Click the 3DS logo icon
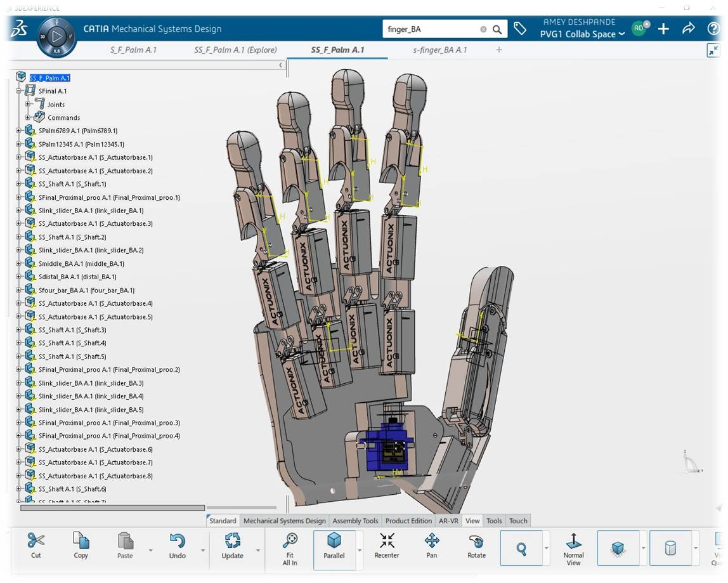728x583 pixels. pos(18,29)
